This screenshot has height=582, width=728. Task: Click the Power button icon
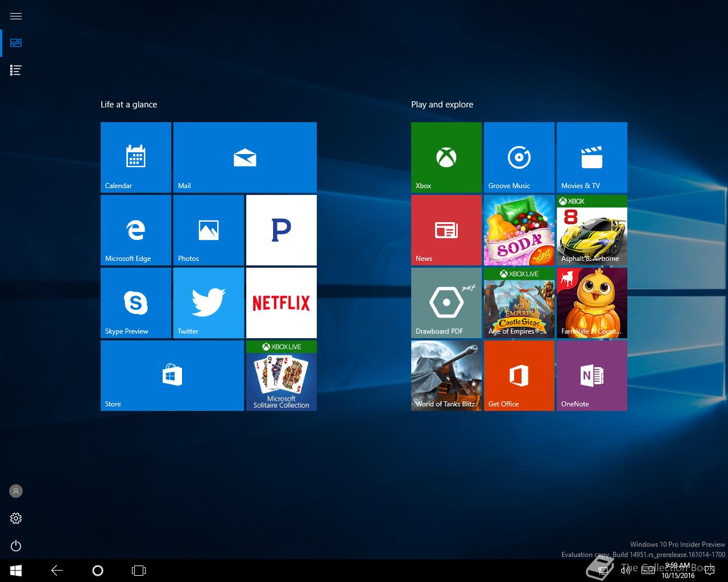click(x=16, y=546)
